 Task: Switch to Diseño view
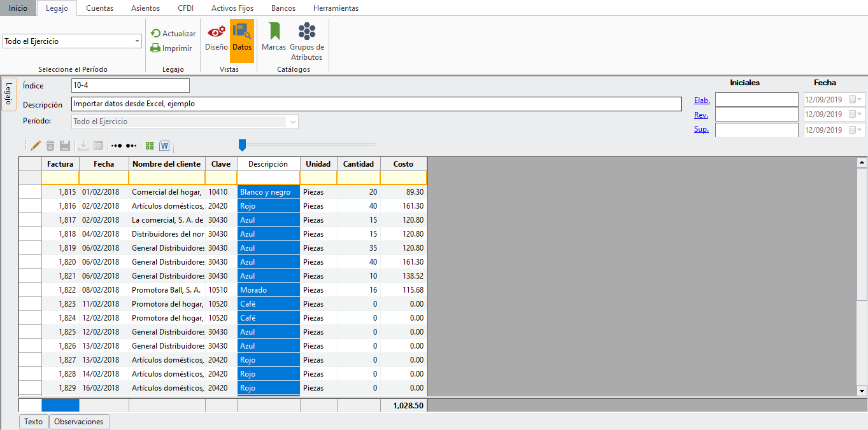point(217,38)
